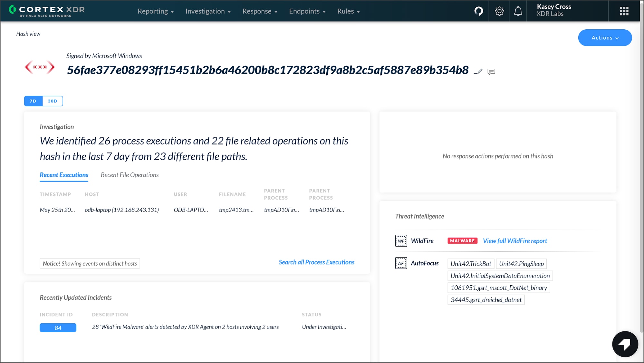Click the Cortex XDR logo
This screenshot has width=644, height=363.
click(47, 11)
